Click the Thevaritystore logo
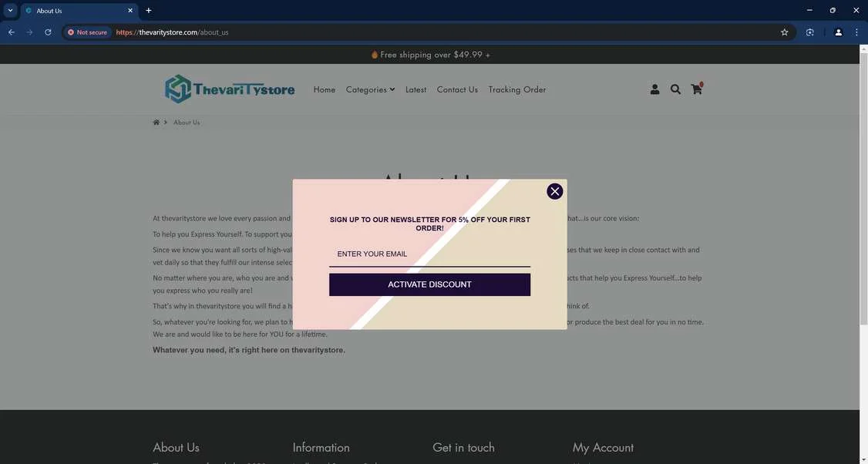This screenshot has height=464, width=868. (x=230, y=89)
